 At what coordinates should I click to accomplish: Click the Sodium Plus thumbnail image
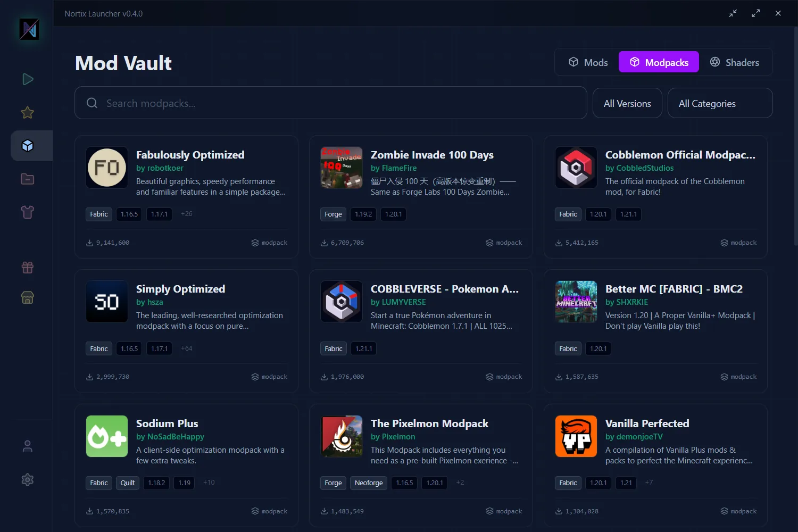tap(107, 436)
